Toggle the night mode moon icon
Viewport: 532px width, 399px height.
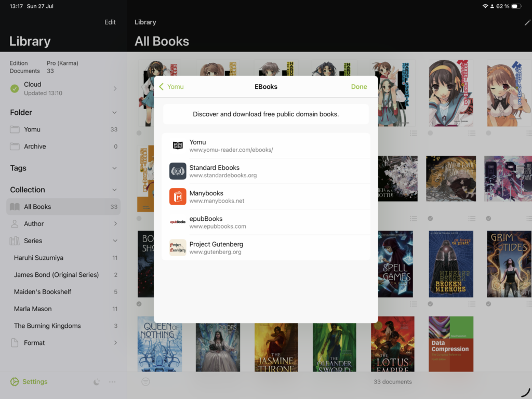click(97, 382)
